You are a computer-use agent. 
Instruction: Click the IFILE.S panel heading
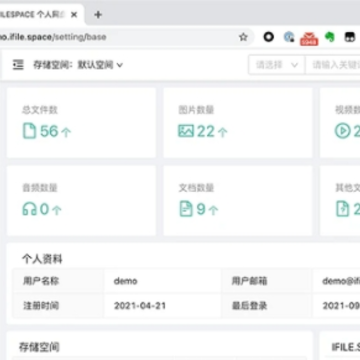(x=346, y=347)
